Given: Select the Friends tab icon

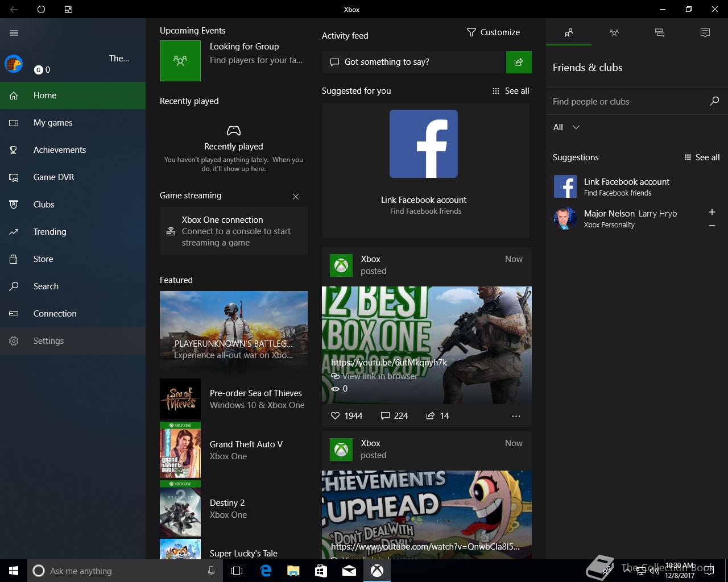Looking at the screenshot, I should tap(569, 33).
